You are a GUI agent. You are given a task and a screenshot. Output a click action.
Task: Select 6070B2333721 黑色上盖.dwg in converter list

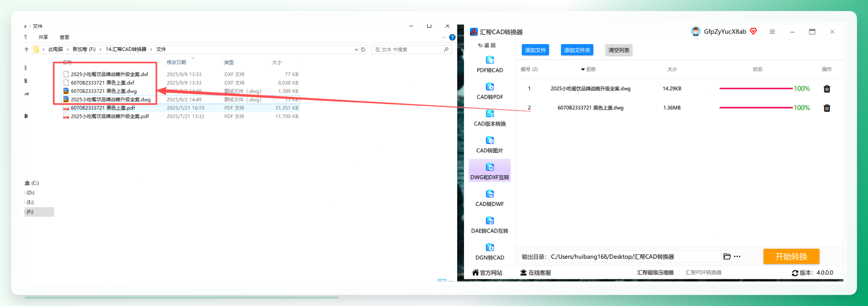coord(590,108)
